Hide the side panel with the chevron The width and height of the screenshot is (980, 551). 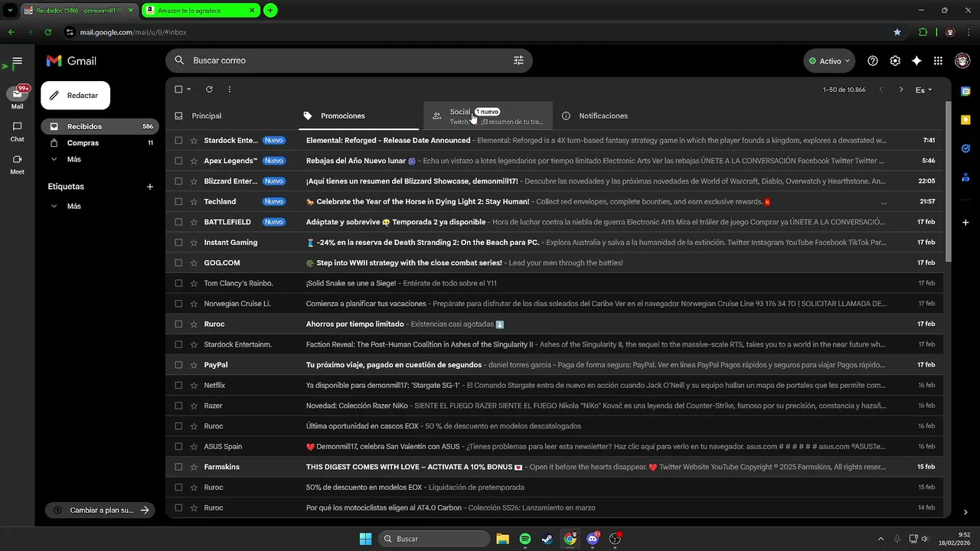point(965,512)
